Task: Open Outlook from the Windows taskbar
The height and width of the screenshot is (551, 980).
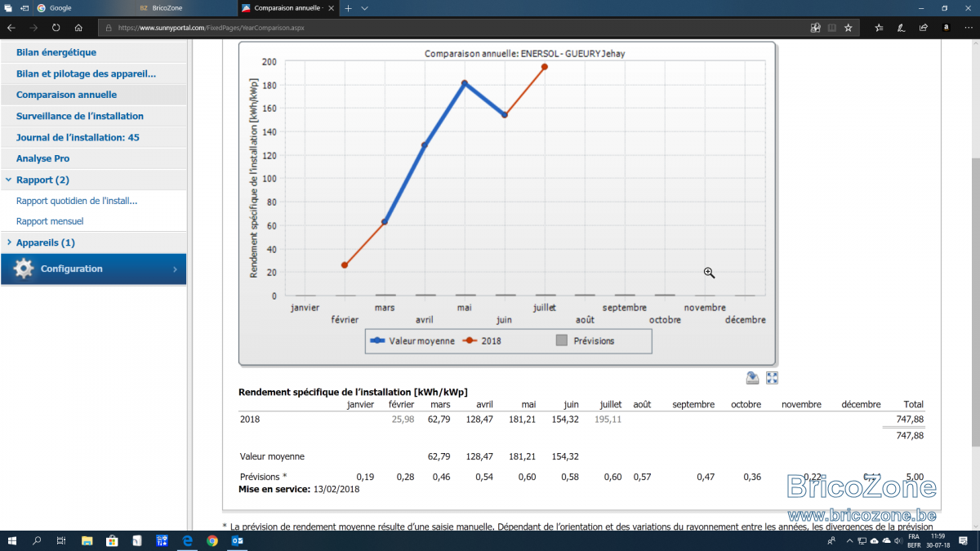Action: tap(237, 540)
